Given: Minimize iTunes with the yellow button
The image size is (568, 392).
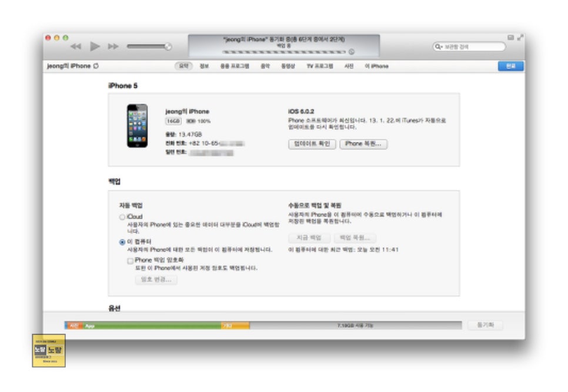Looking at the screenshot, I should pyautogui.click(x=56, y=38).
